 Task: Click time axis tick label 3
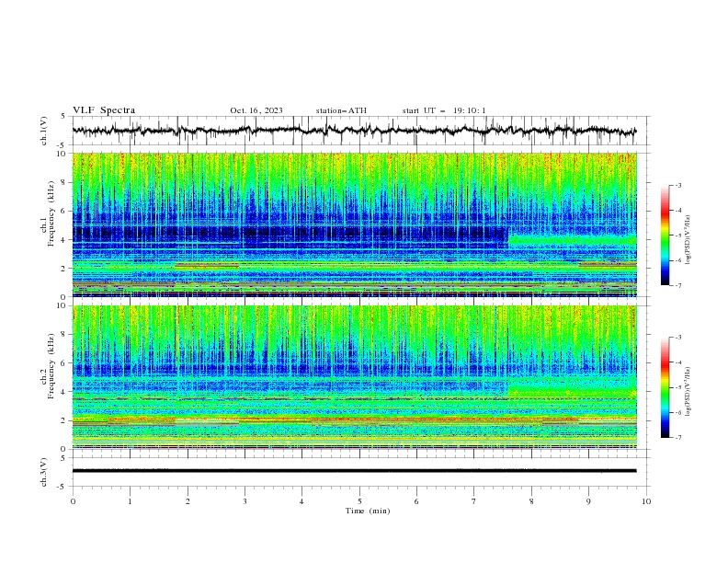point(245,501)
